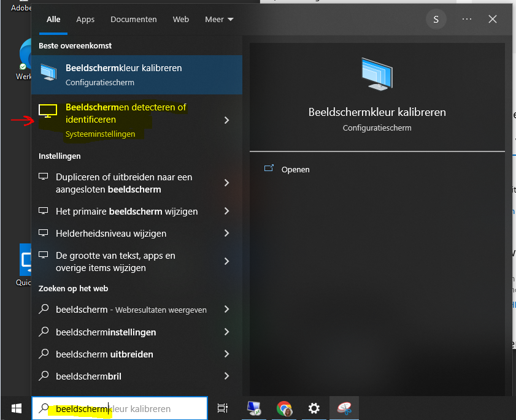
Task: Open the Remote Desktop taskbar icon
Action: 253,408
